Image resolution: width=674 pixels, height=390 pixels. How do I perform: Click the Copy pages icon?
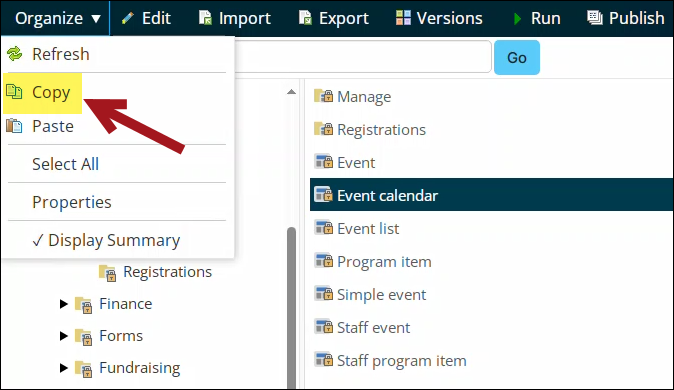click(14, 92)
